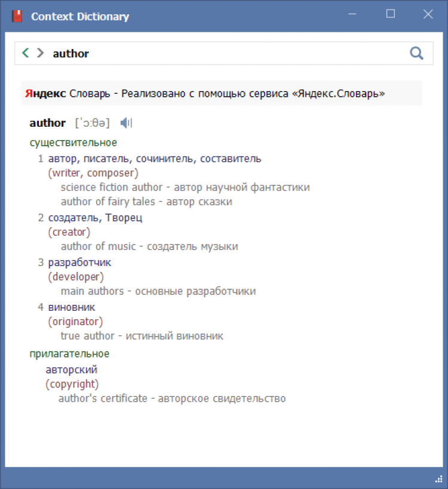448x489 pixels.
Task: Click the bold 'author' headword
Action: [47, 123]
